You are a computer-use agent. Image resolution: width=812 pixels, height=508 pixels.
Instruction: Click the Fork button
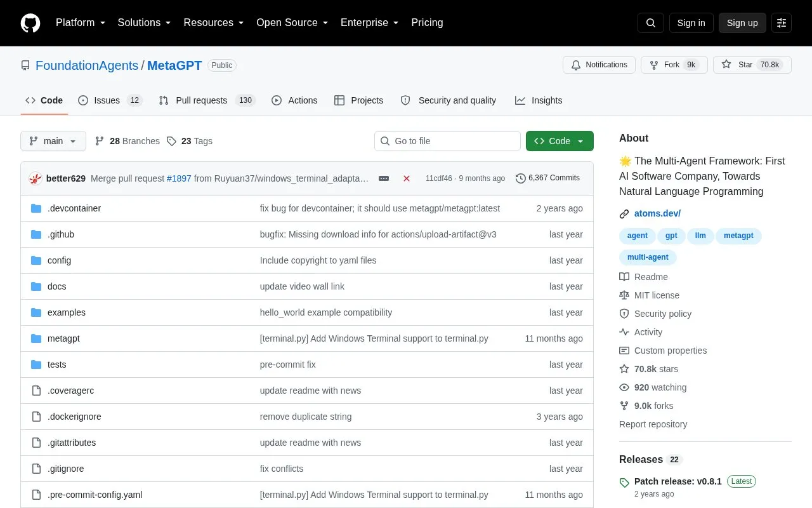pyautogui.click(x=674, y=65)
